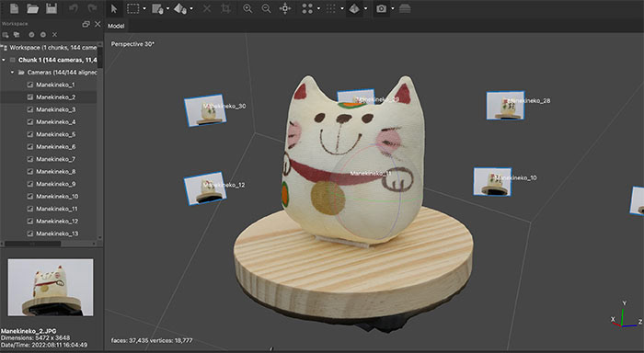Click the Add Photos icon in Workspace
644x353 pixels.
17,35
